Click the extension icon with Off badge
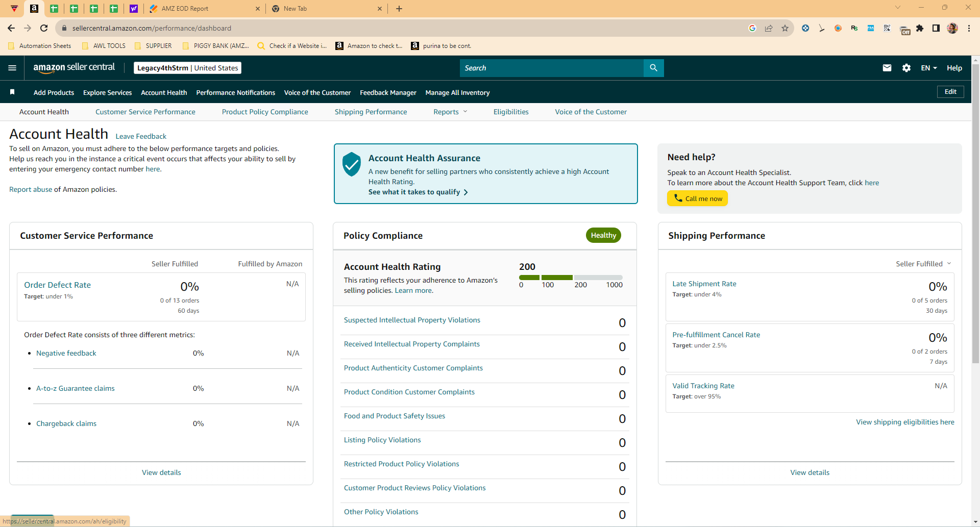The height and width of the screenshot is (527, 980). pyautogui.click(x=904, y=30)
